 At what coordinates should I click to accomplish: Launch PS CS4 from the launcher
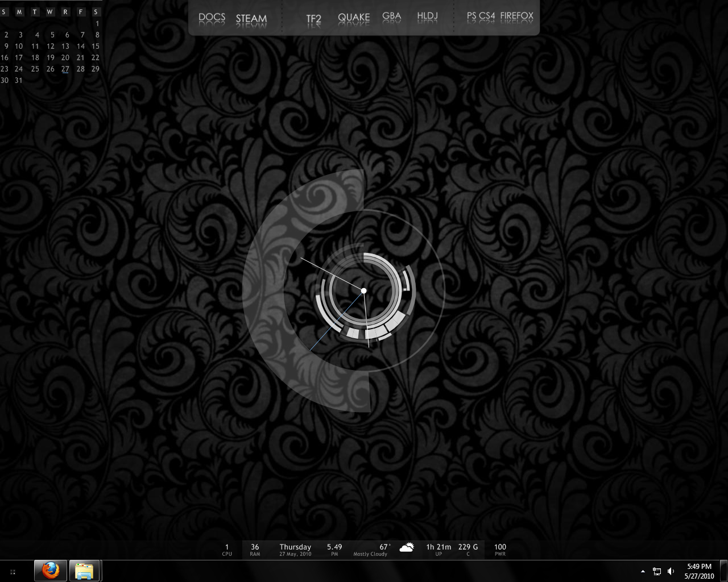click(x=481, y=16)
